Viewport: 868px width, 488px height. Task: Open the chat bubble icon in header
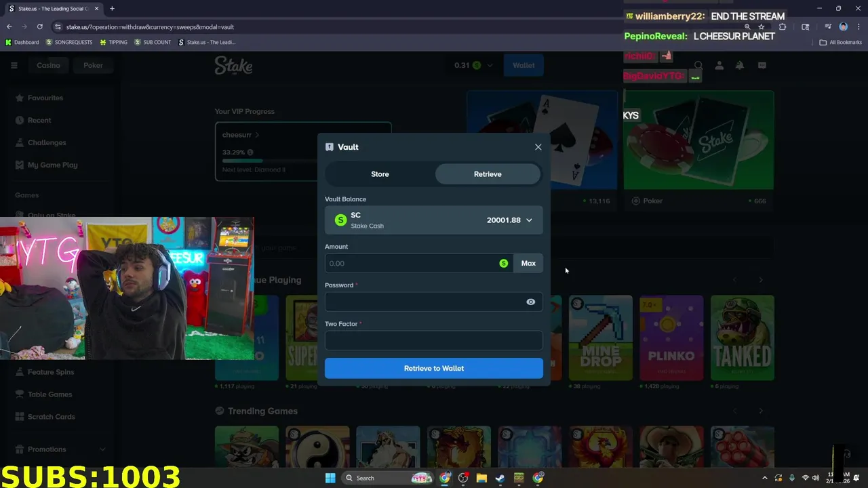pos(762,66)
